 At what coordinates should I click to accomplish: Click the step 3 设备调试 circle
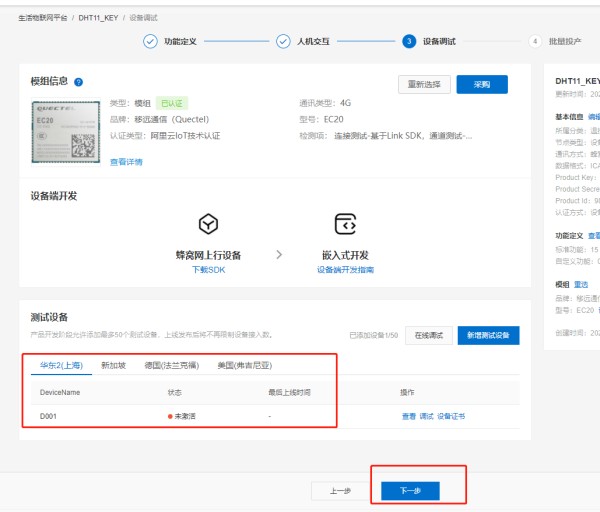(x=409, y=42)
